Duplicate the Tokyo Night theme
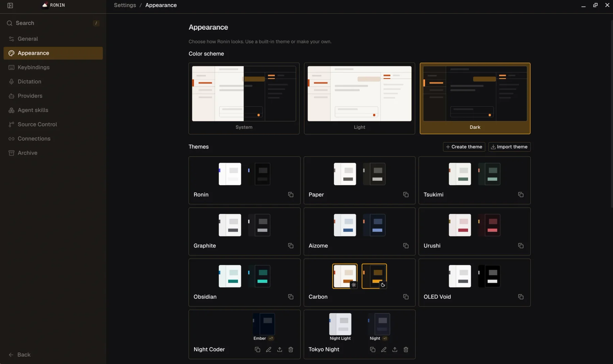 coord(373,349)
